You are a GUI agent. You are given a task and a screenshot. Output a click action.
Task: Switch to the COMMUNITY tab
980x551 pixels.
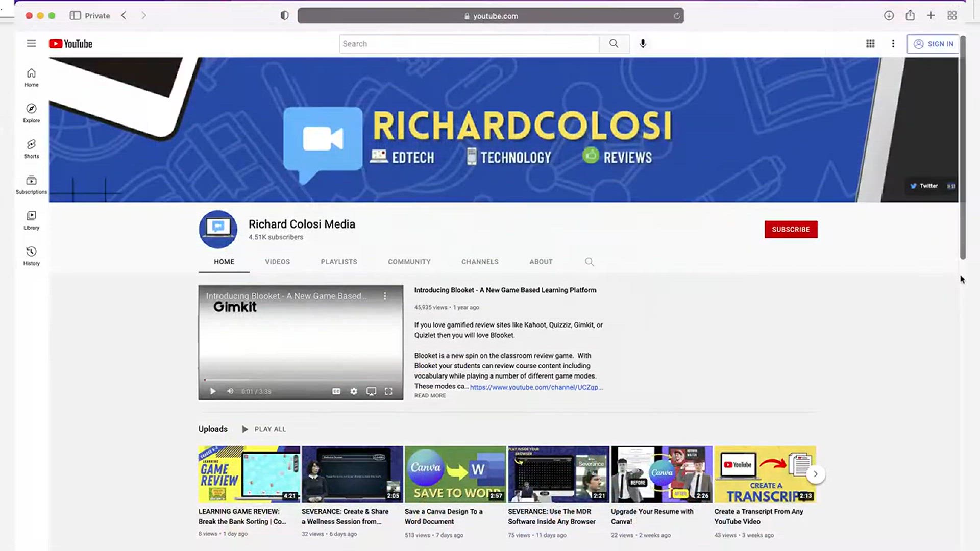tap(409, 262)
